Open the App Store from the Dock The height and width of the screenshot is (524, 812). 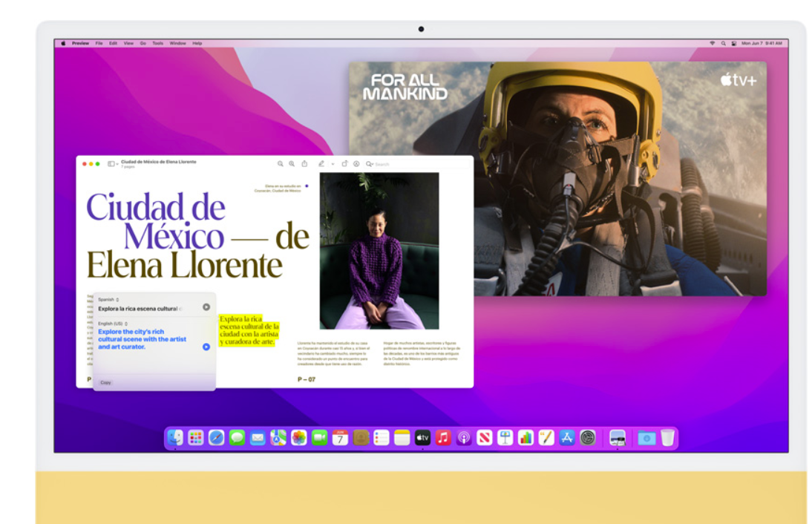[x=567, y=438]
